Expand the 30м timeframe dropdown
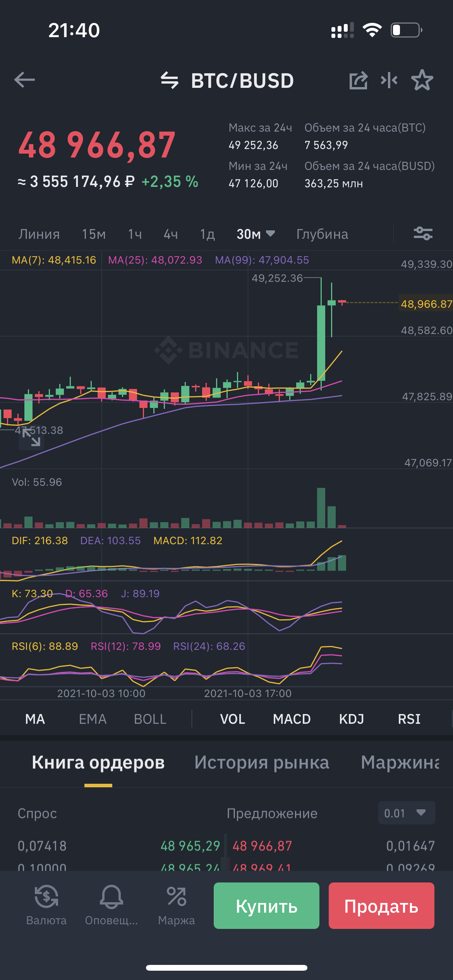The image size is (453, 980). (256, 234)
